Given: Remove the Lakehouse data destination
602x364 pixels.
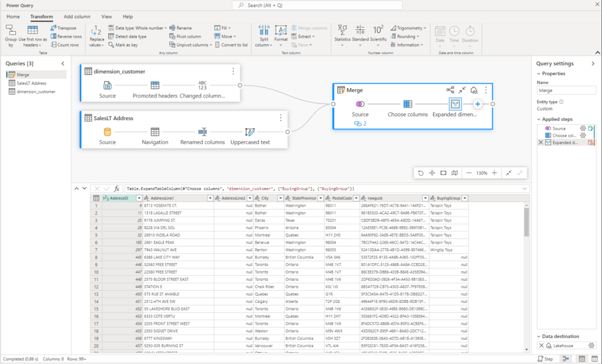Looking at the screenshot, I should tap(541, 346).
